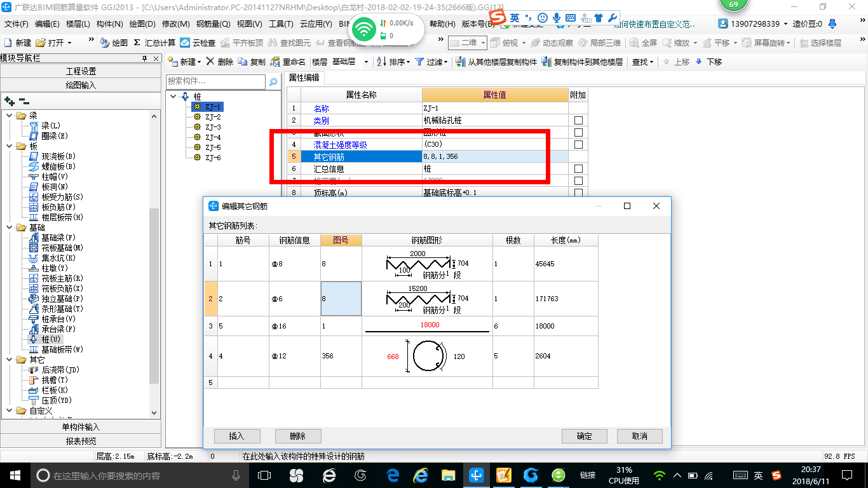Collapse the 板 folder in navigation tree

point(9,146)
